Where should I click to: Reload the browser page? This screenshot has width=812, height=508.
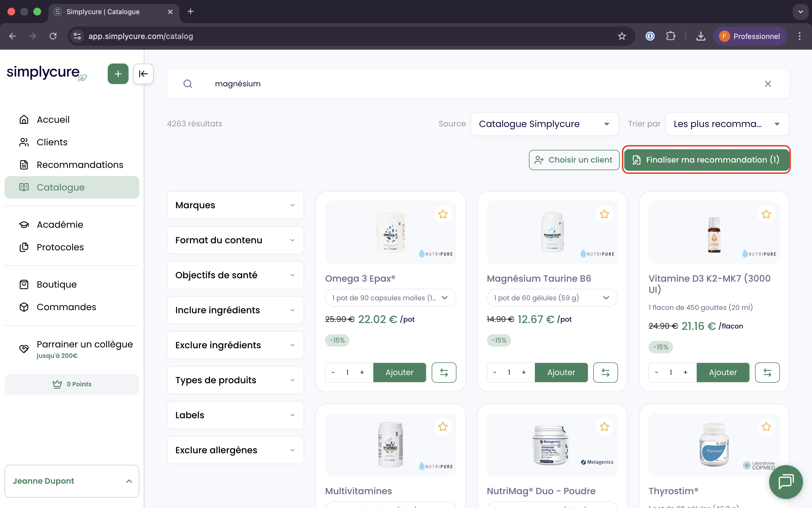pyautogui.click(x=53, y=36)
